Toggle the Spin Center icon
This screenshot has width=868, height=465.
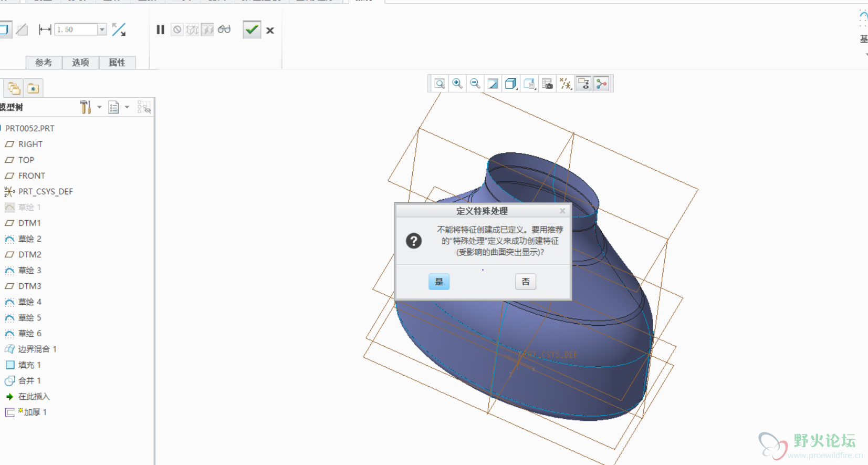click(602, 84)
